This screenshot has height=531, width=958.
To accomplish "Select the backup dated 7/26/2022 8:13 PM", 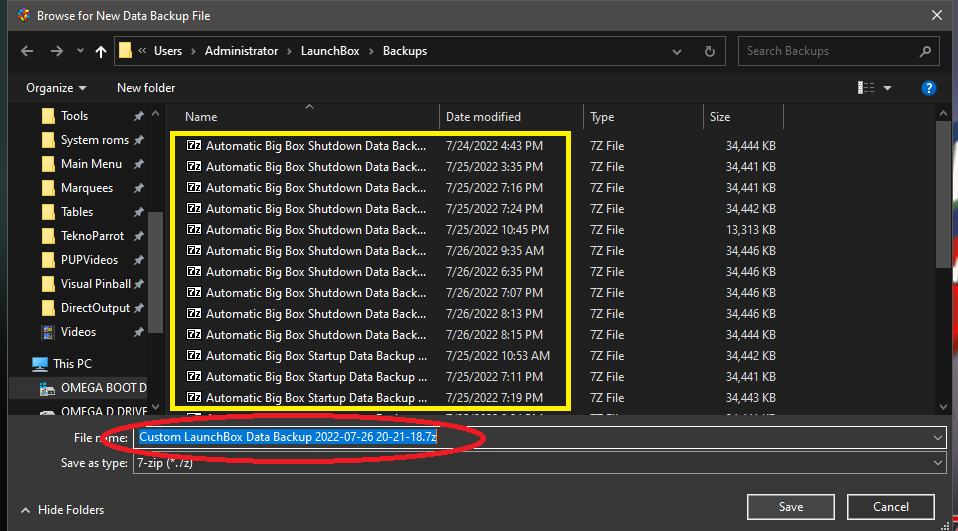I will 316,314.
